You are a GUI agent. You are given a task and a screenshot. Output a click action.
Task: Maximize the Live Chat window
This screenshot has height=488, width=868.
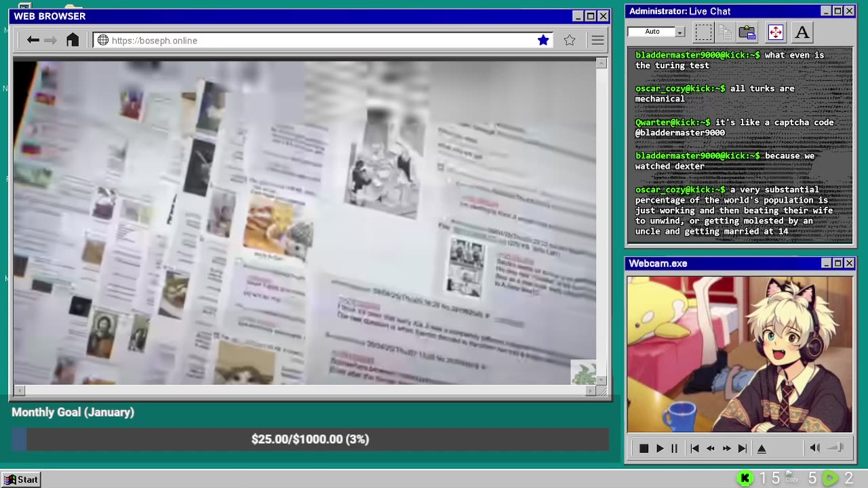coord(837,11)
